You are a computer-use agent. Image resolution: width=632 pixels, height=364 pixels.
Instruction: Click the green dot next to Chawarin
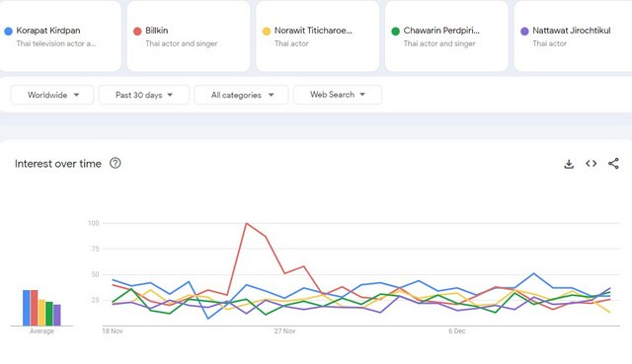(395, 31)
